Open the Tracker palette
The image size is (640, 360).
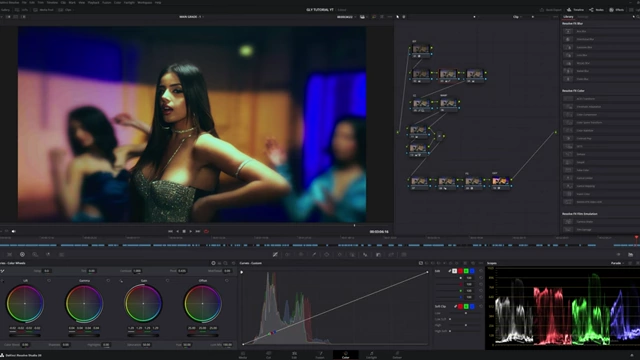point(340,254)
